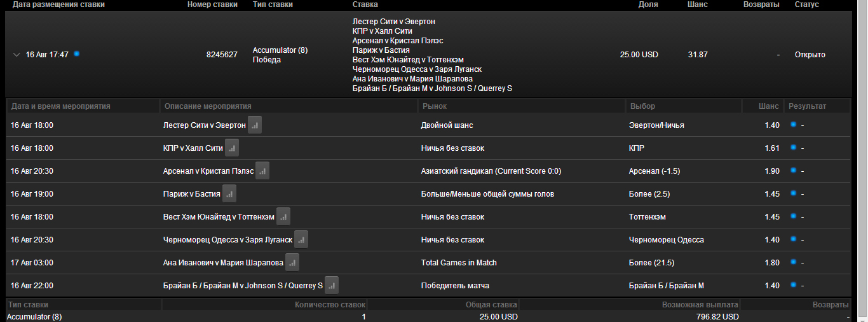Click Описание мероприятия column header
Screen dimensions: 868x322
click(x=208, y=106)
